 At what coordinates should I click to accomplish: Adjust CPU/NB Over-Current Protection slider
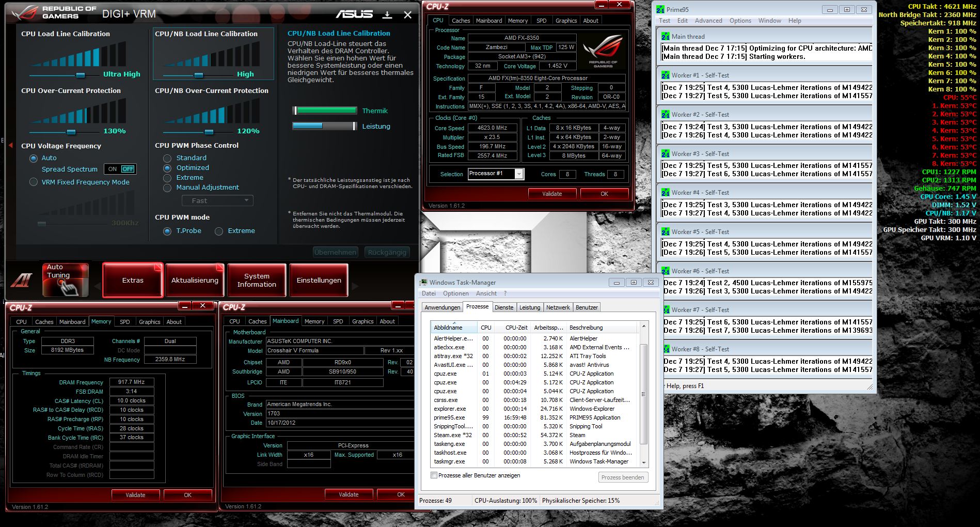pos(209,132)
